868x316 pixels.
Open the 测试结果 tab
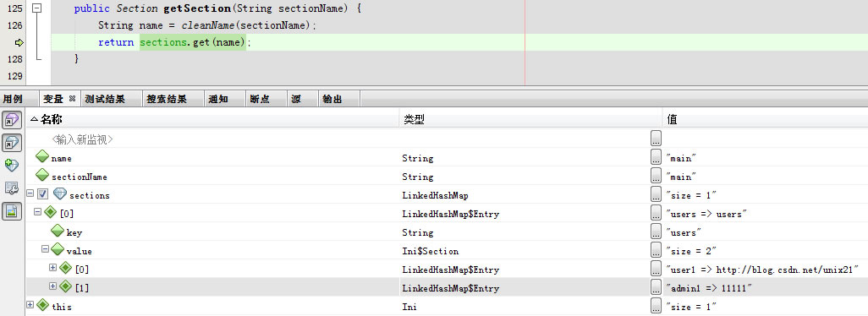point(105,99)
